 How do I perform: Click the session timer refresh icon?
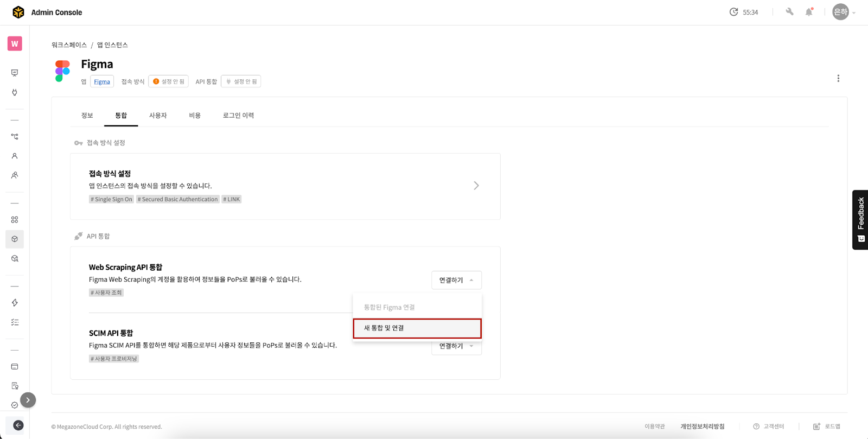[x=733, y=12]
